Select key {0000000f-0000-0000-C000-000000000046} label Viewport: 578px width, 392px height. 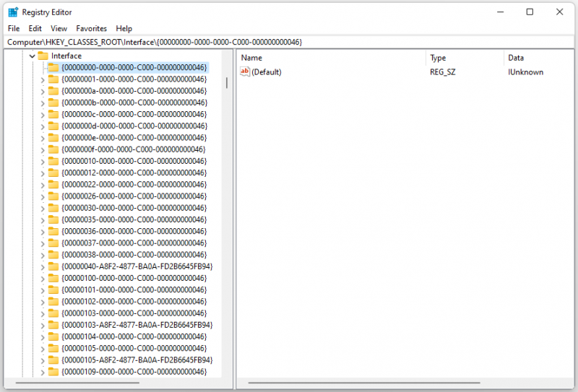(134, 149)
